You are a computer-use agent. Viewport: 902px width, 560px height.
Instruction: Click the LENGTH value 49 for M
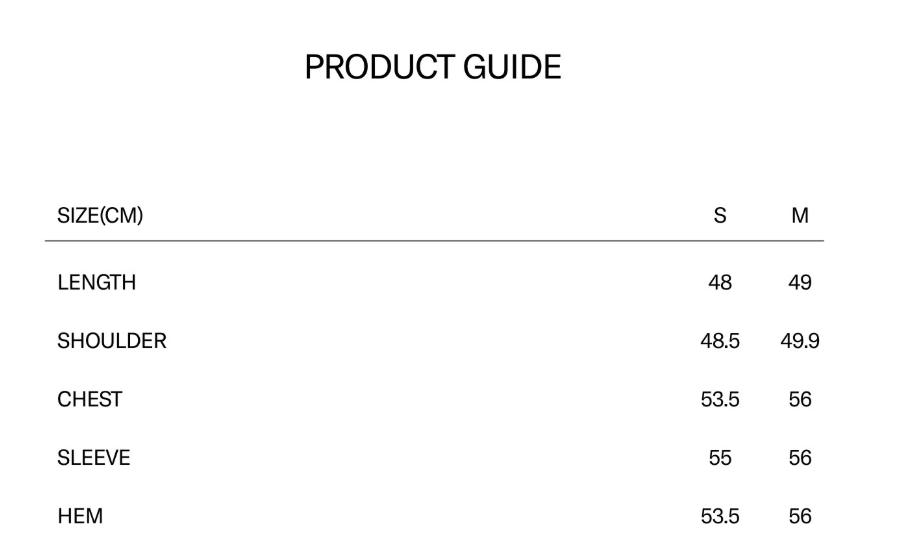pyautogui.click(x=800, y=283)
